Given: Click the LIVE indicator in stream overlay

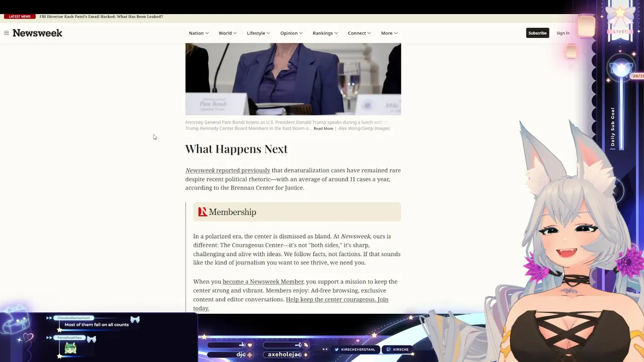Looking at the screenshot, I should (x=620, y=32).
